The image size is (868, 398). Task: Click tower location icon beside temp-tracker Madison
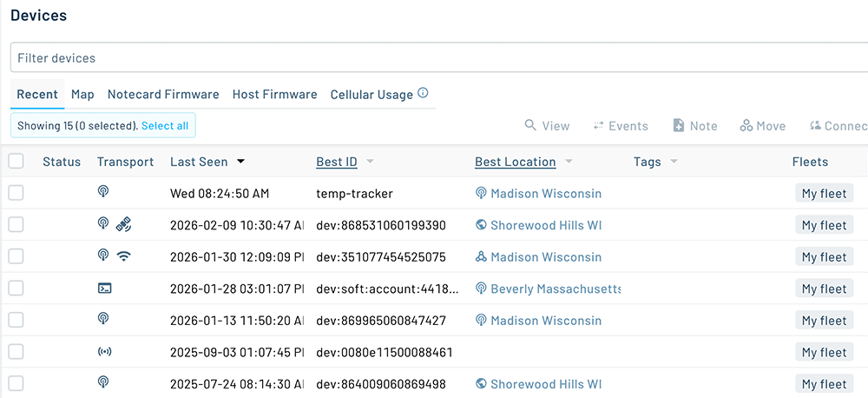point(481,193)
